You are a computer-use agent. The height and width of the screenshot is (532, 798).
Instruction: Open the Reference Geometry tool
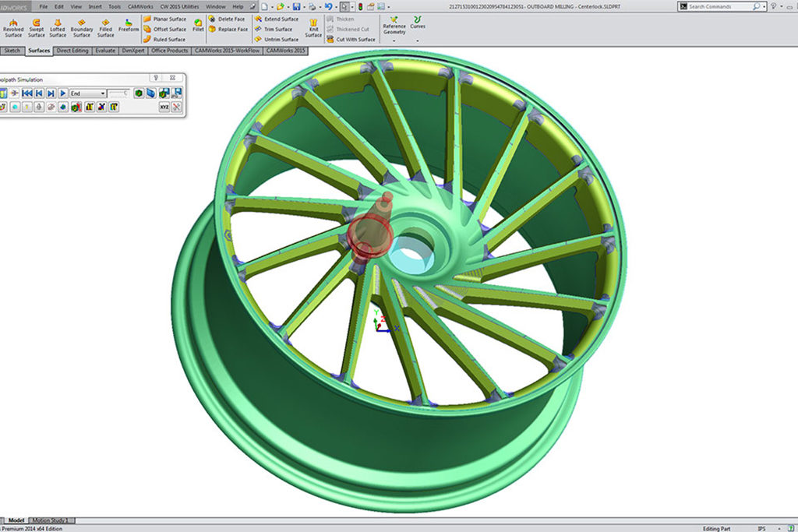pyautogui.click(x=394, y=26)
